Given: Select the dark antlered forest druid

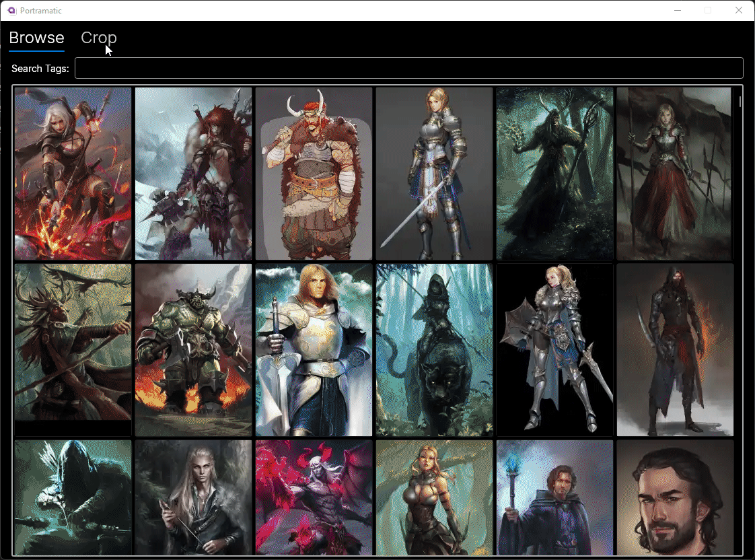Looking at the screenshot, I should click(554, 172).
